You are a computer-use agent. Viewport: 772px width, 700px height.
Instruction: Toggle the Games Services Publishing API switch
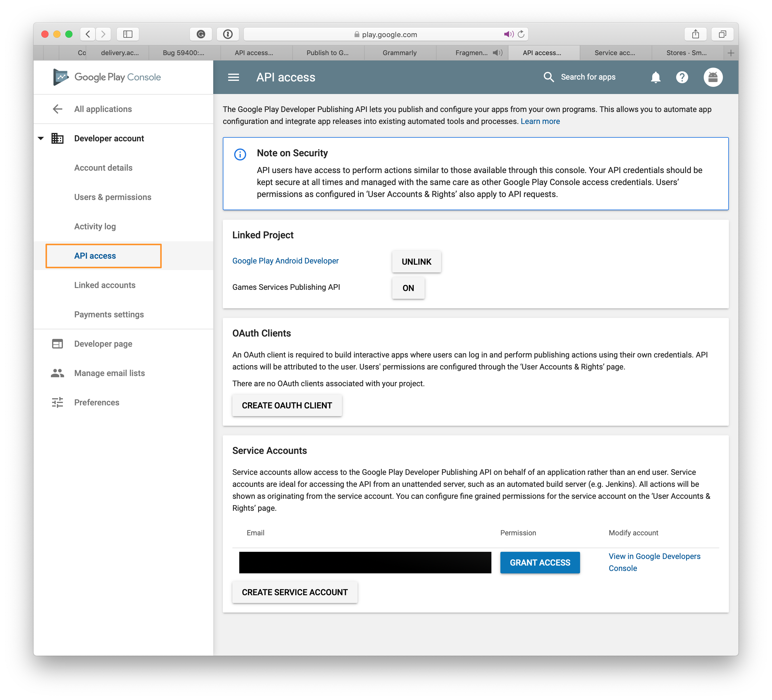coord(408,288)
